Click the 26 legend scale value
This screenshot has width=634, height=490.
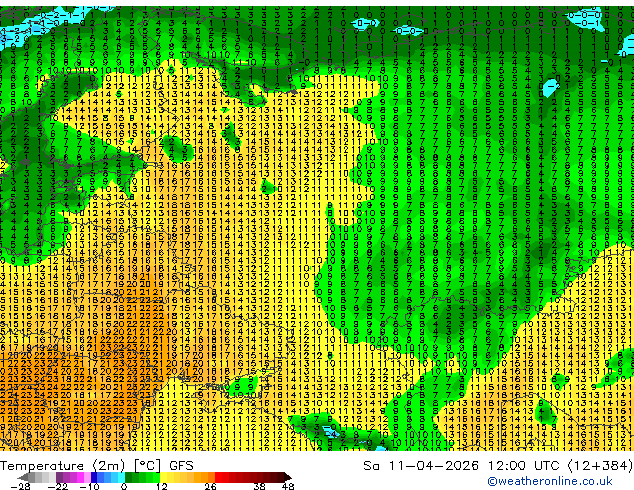click(x=210, y=486)
